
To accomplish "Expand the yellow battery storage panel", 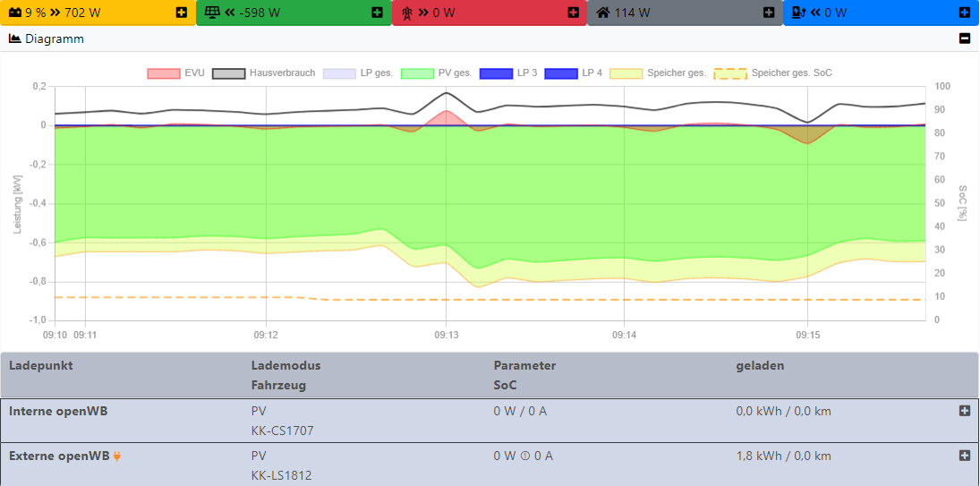I will pos(182,13).
